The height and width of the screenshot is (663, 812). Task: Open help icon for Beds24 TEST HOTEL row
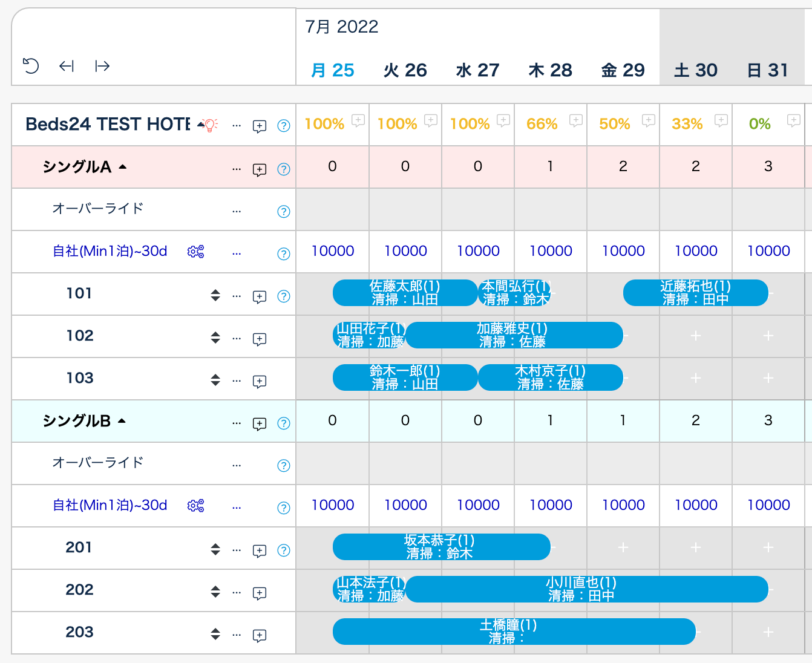click(283, 126)
